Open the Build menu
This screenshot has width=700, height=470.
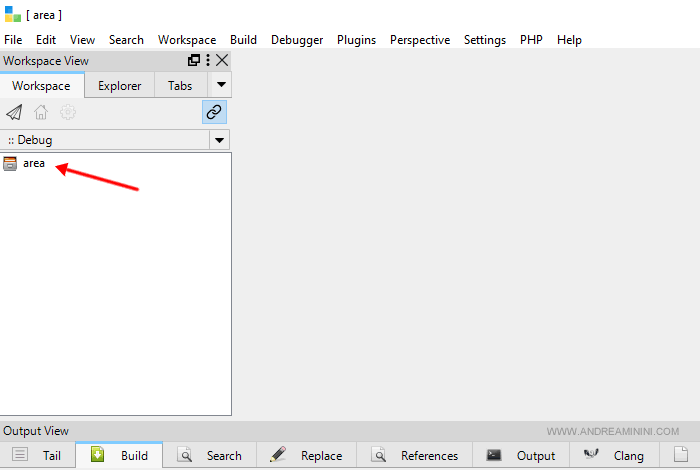coord(243,40)
